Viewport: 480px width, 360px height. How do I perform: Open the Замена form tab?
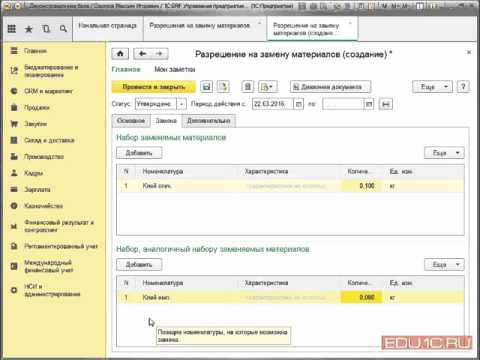[x=166, y=121]
